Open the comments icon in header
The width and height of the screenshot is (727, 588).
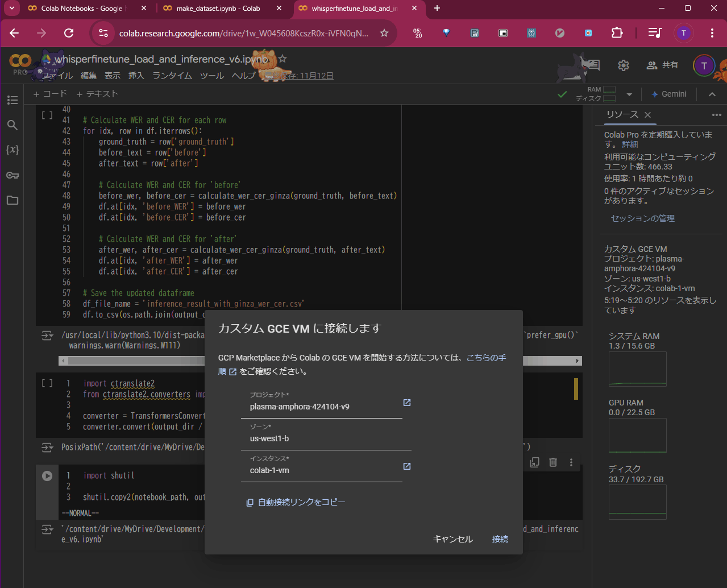click(594, 65)
